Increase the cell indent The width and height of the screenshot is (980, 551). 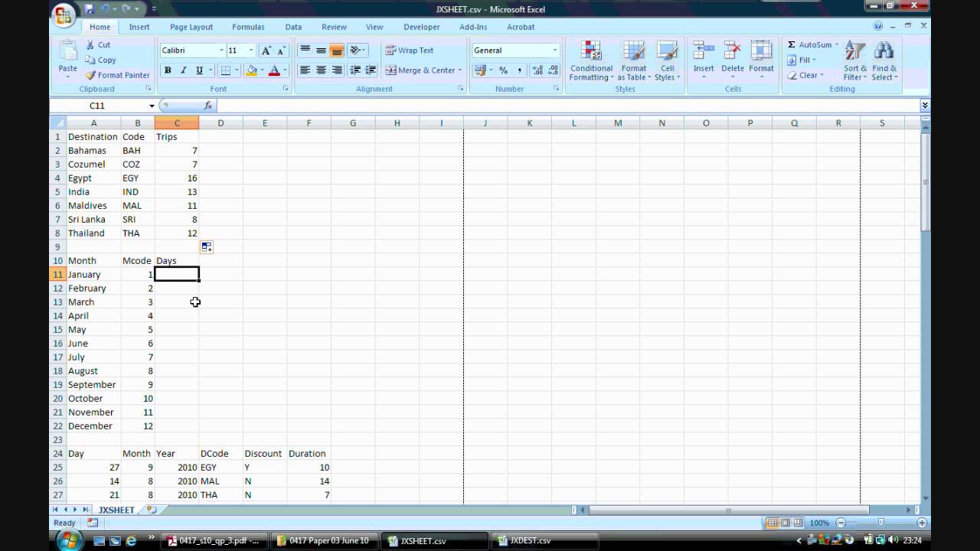[371, 70]
